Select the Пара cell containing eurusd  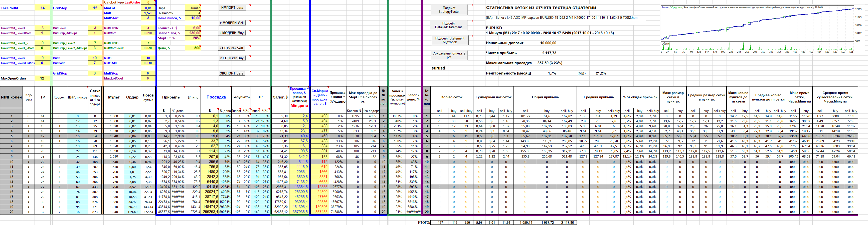click(x=193, y=8)
